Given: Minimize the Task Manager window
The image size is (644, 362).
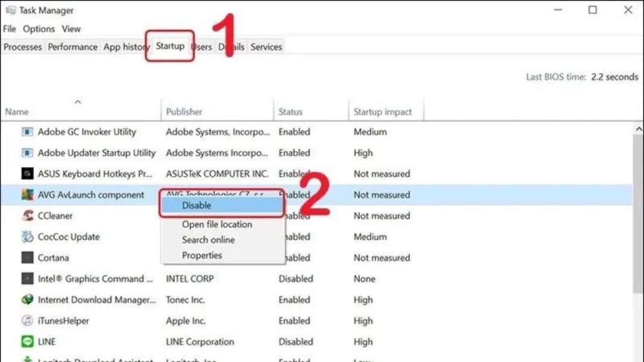Looking at the screenshot, I should pos(558,10).
